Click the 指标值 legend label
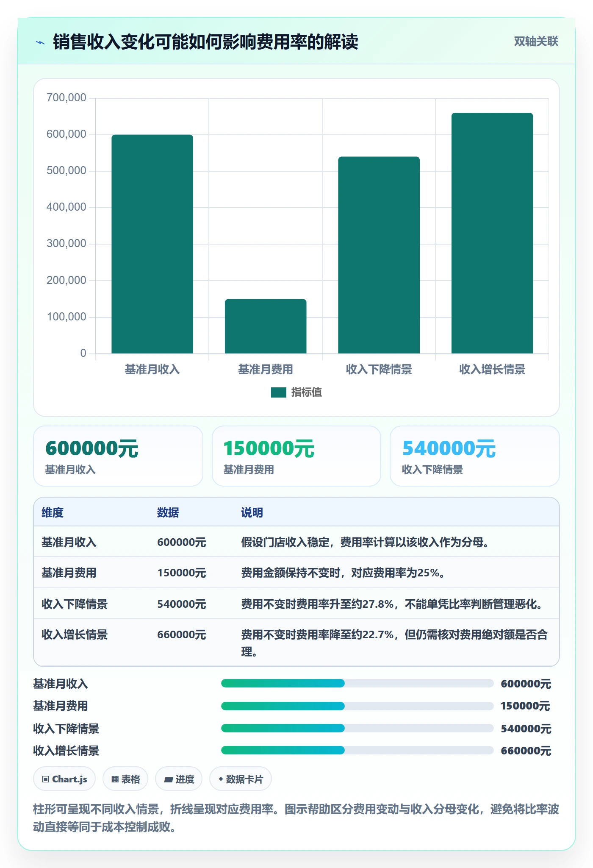This screenshot has width=593, height=868. pyautogui.click(x=306, y=392)
